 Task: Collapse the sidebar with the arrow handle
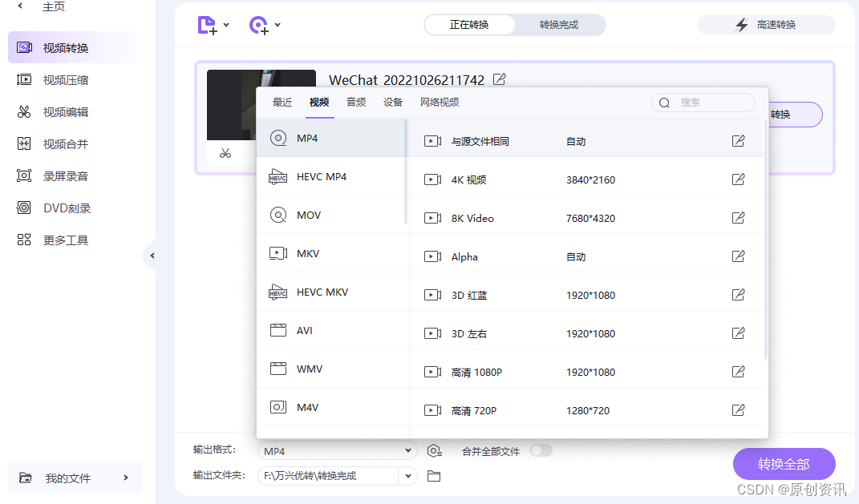point(152,256)
